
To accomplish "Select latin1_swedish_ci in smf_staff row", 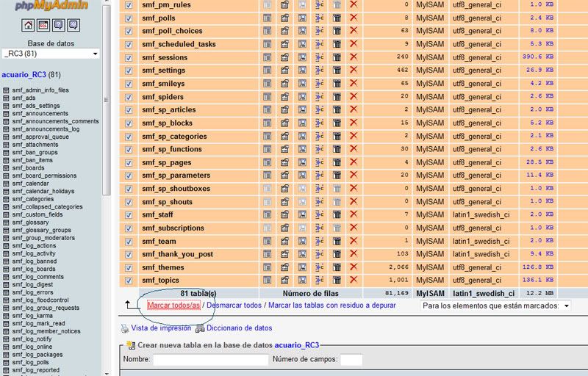I will click(x=481, y=214).
